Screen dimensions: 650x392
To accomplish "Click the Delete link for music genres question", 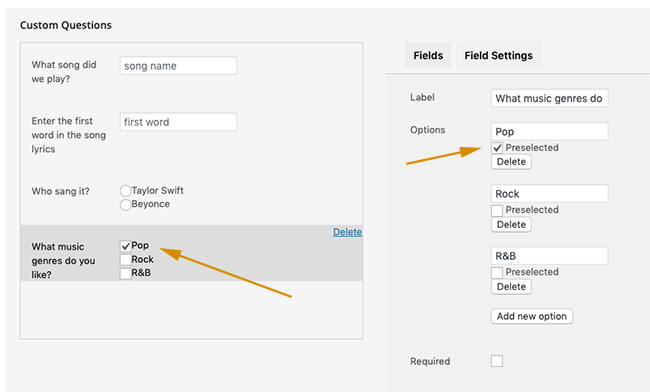I will [x=347, y=232].
